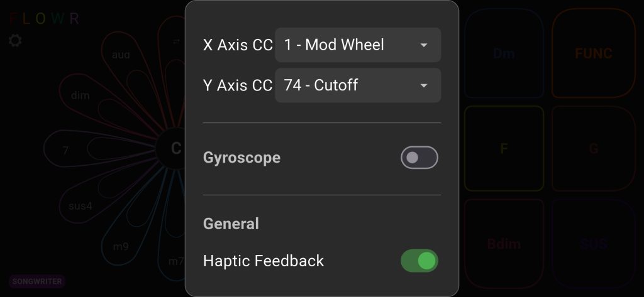Pick the m9 petal
This screenshot has height=297, width=644.
[x=121, y=246]
